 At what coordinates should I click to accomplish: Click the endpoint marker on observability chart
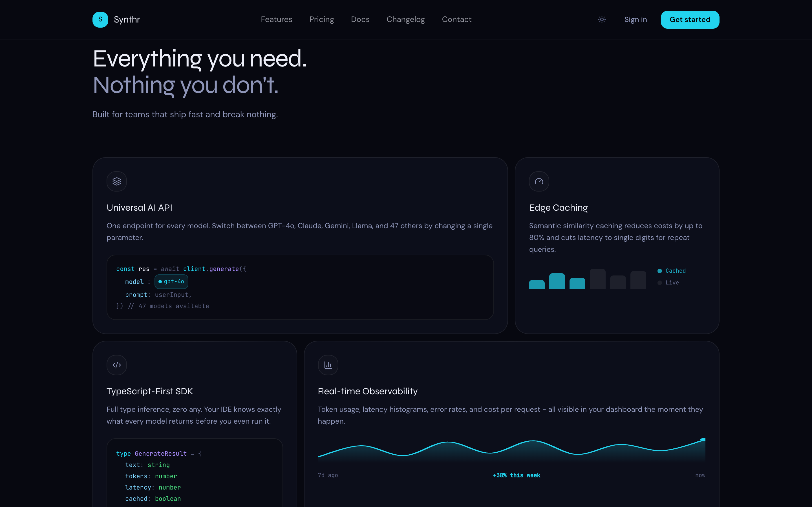[x=703, y=440]
